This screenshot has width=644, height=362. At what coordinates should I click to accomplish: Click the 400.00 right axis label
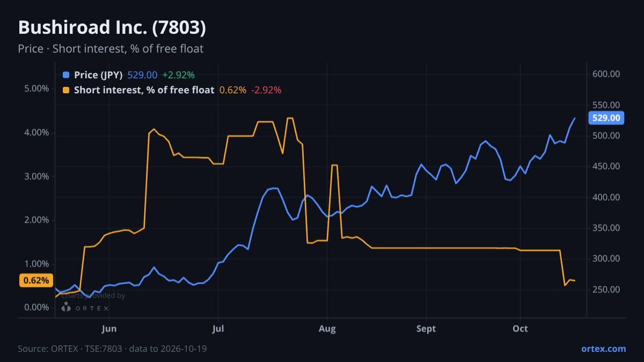pos(606,197)
